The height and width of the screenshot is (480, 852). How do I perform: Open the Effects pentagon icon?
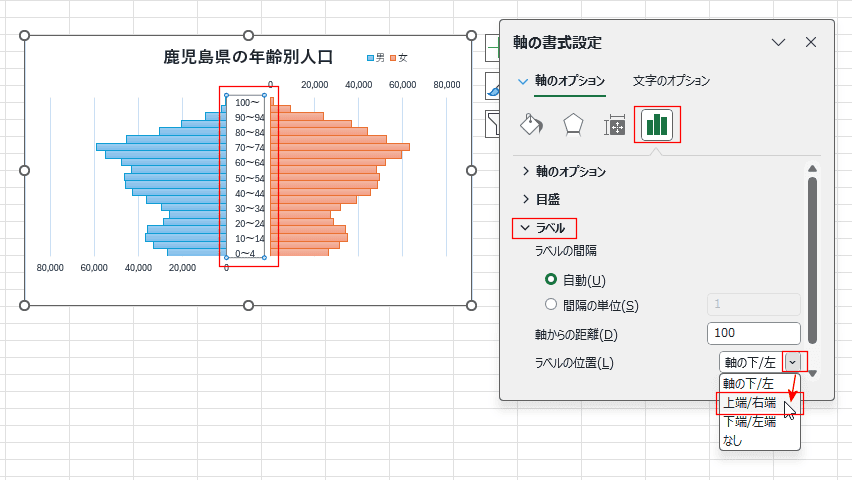click(573, 124)
